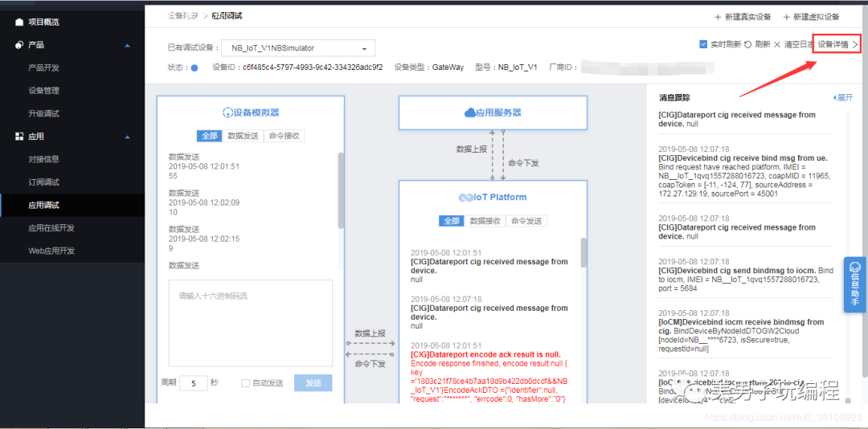This screenshot has width=868, height=429.
Task: Go back to 设备列表 breadcrumb
Action: tap(182, 15)
